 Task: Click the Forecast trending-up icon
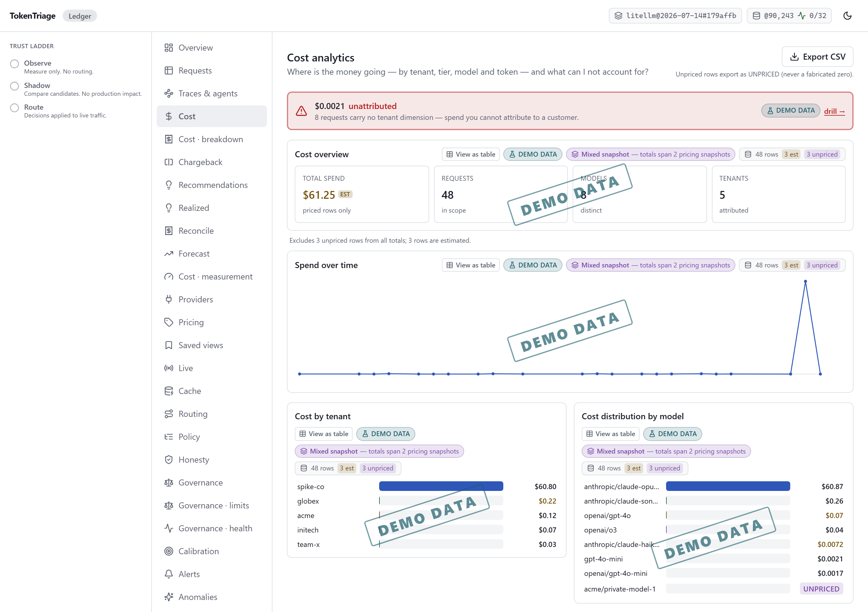click(x=168, y=254)
